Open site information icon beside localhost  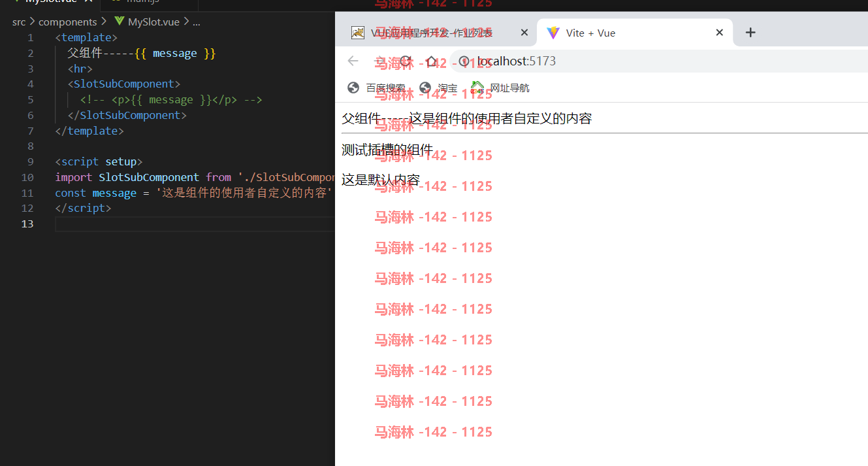coord(464,61)
